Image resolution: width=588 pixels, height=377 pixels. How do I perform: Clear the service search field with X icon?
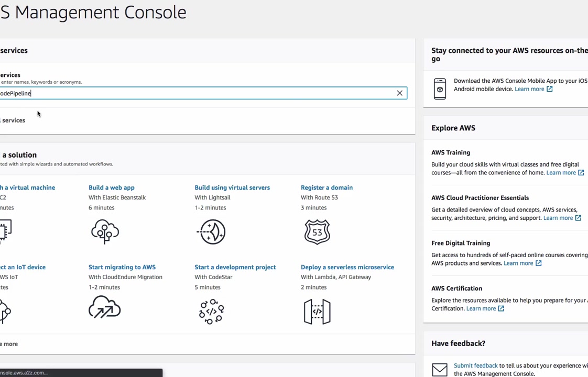click(399, 93)
